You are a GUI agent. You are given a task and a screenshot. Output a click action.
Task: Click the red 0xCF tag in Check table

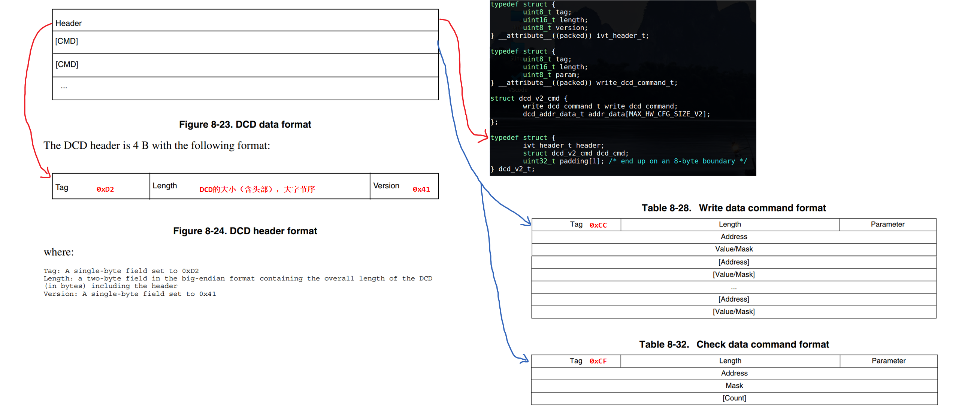[x=598, y=361]
